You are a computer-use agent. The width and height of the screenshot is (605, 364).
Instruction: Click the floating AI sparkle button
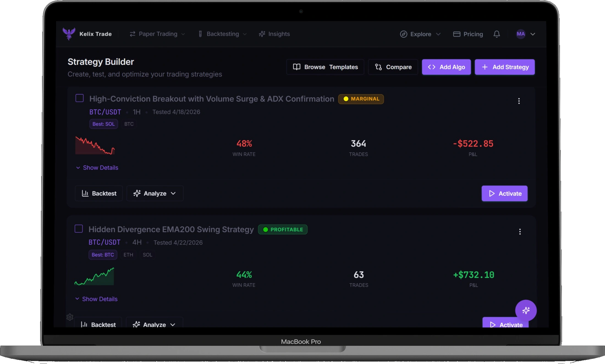click(526, 310)
